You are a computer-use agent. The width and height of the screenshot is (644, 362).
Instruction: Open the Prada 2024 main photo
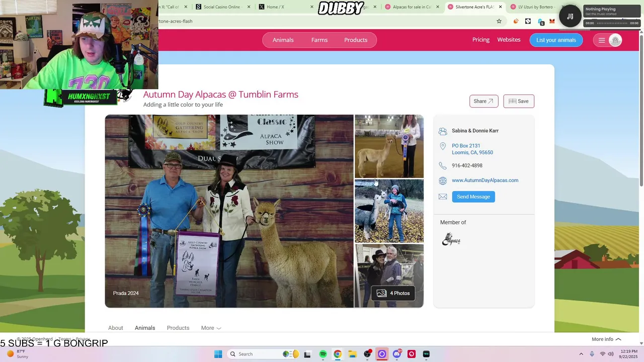click(x=229, y=211)
